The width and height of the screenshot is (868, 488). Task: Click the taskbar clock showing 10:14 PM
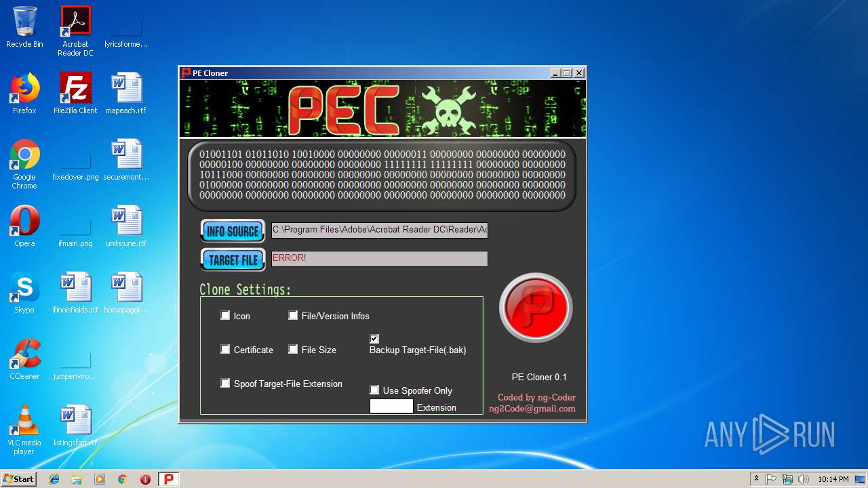tap(833, 479)
